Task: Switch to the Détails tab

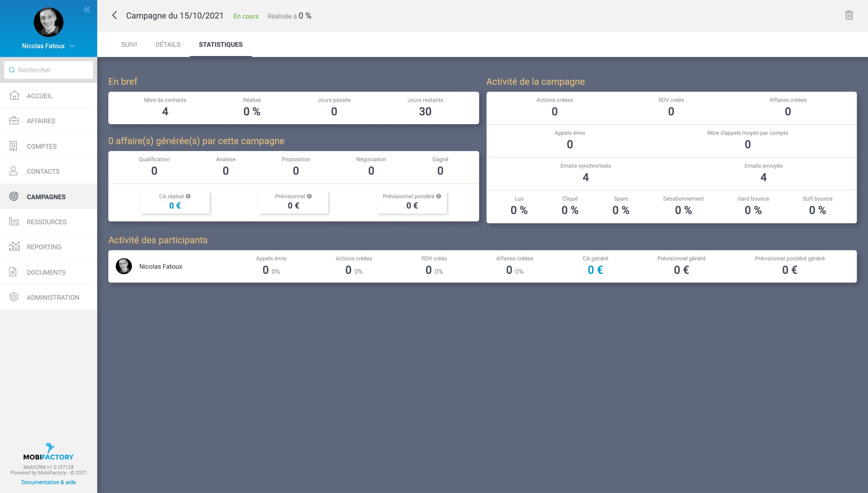Action: click(x=168, y=44)
